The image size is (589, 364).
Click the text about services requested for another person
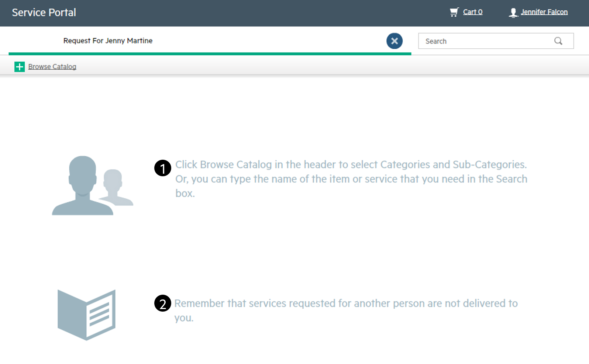(346, 310)
